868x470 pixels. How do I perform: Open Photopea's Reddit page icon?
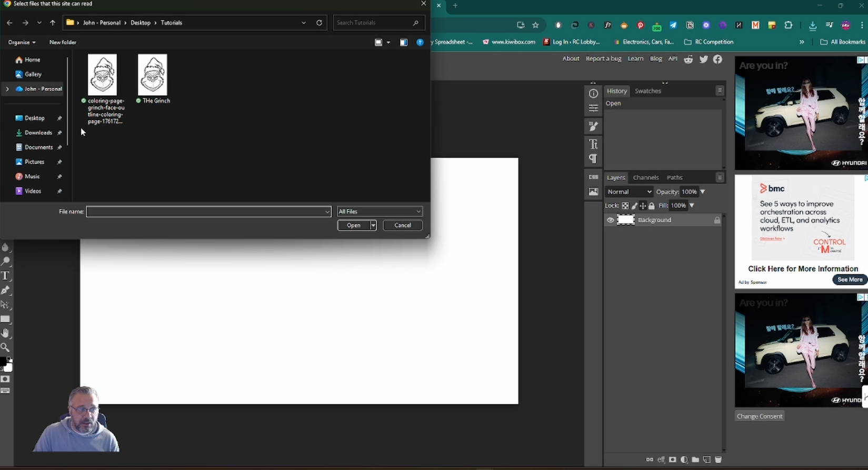pyautogui.click(x=689, y=59)
